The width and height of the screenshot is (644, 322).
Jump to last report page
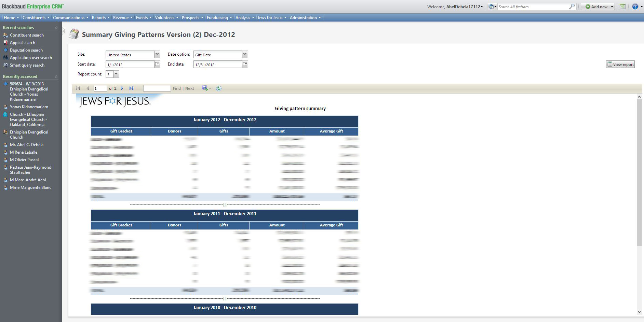click(x=131, y=88)
